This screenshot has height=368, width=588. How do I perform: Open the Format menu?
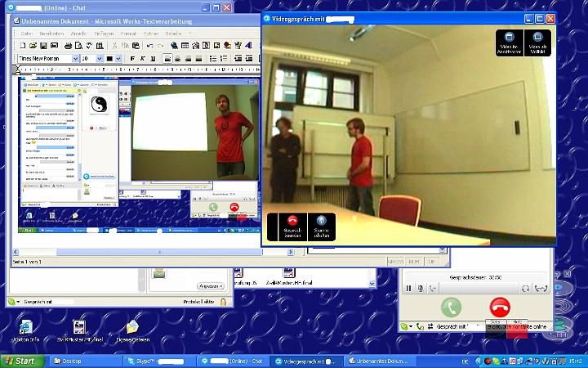click(128, 34)
